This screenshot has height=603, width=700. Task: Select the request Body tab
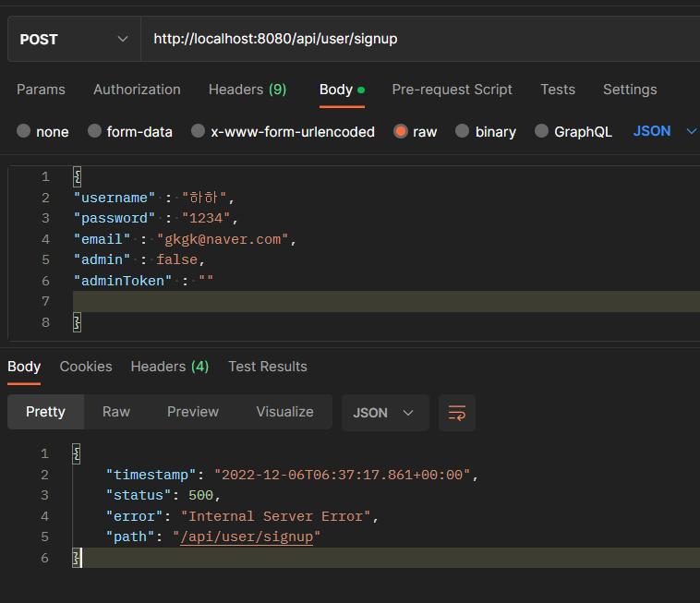(342, 90)
